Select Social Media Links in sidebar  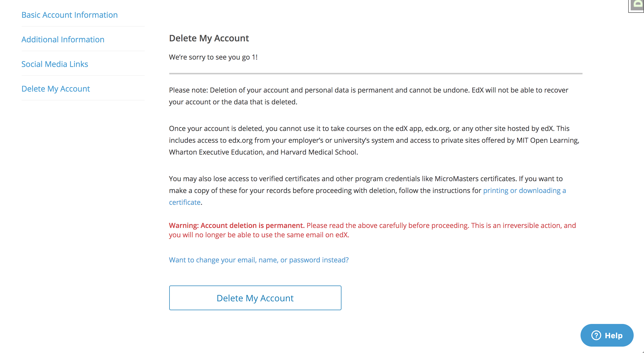pos(55,64)
